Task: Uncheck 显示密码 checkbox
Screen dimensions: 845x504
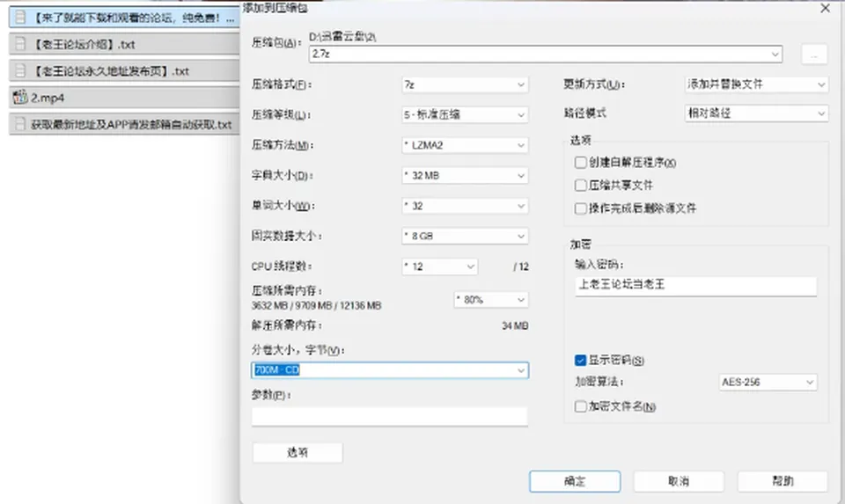Action: point(580,361)
